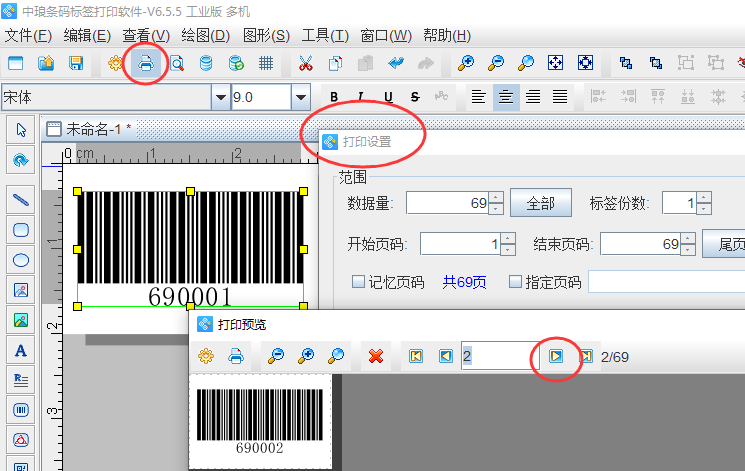Toggle bold text formatting
The width and height of the screenshot is (745, 471).
tap(334, 97)
